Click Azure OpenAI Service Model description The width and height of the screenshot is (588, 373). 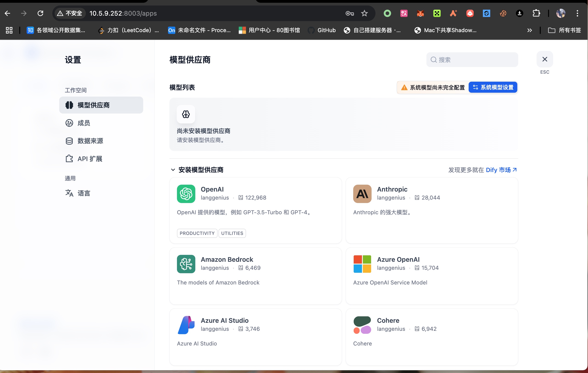click(x=390, y=282)
